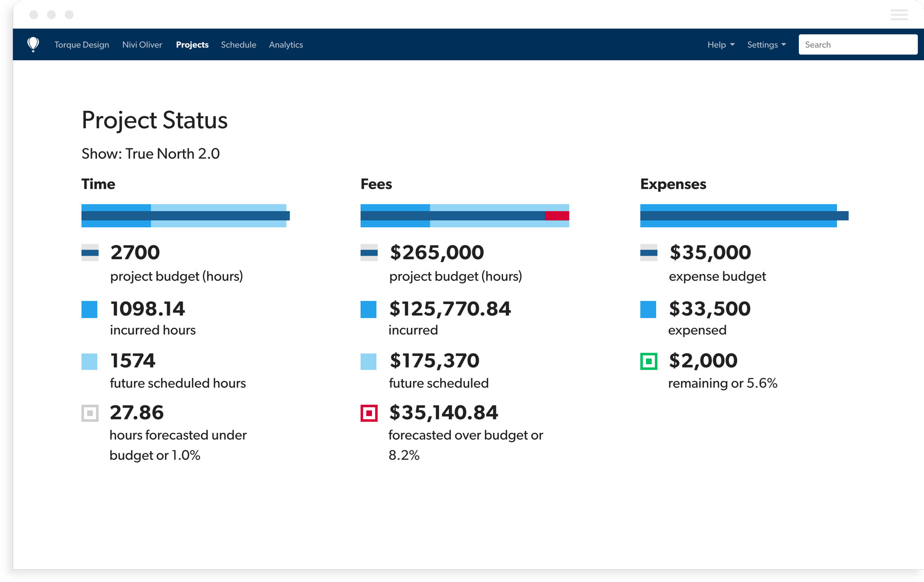Open the Nivi Oliver profile link
Viewport: 924px width, 582px height.
click(142, 44)
